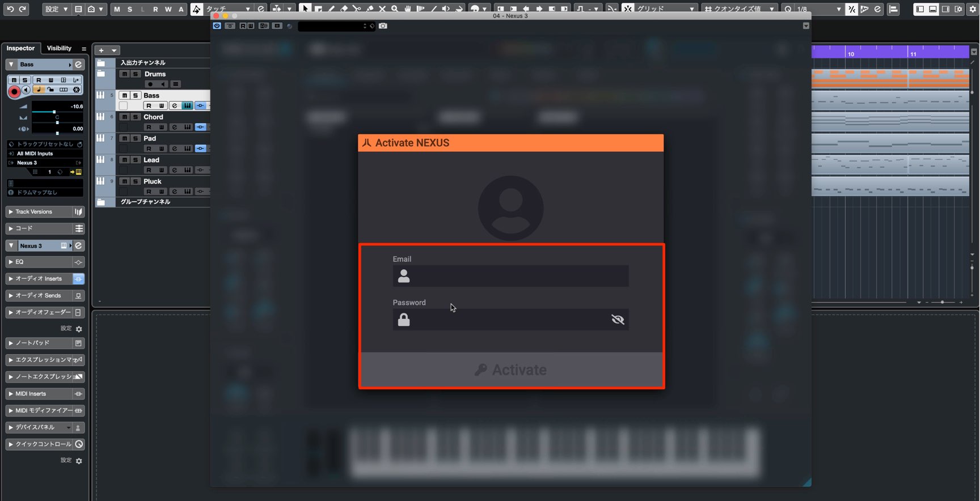980x501 pixels.
Task: Select the Zoom magnifier tool
Action: pyautogui.click(x=395, y=9)
